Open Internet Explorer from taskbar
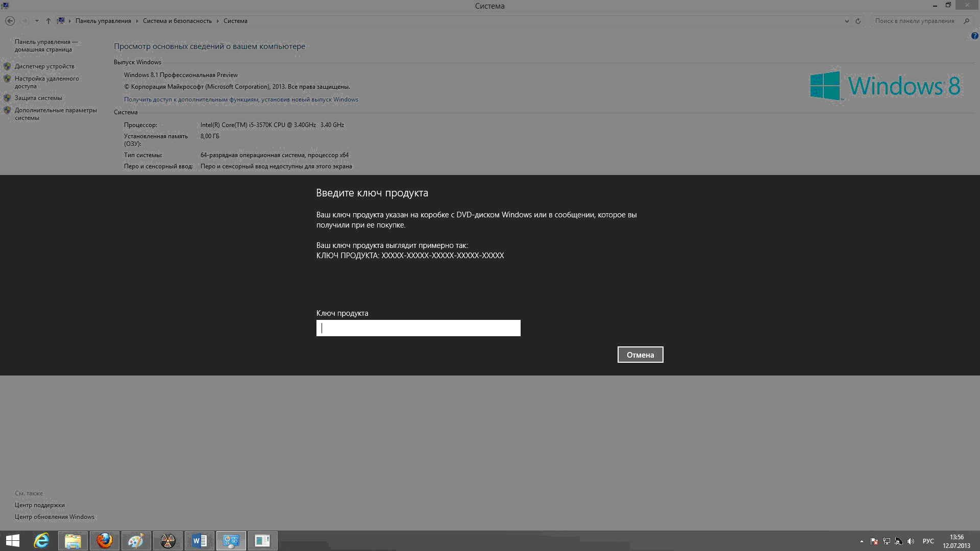This screenshot has width=980, height=551. pos(41,541)
